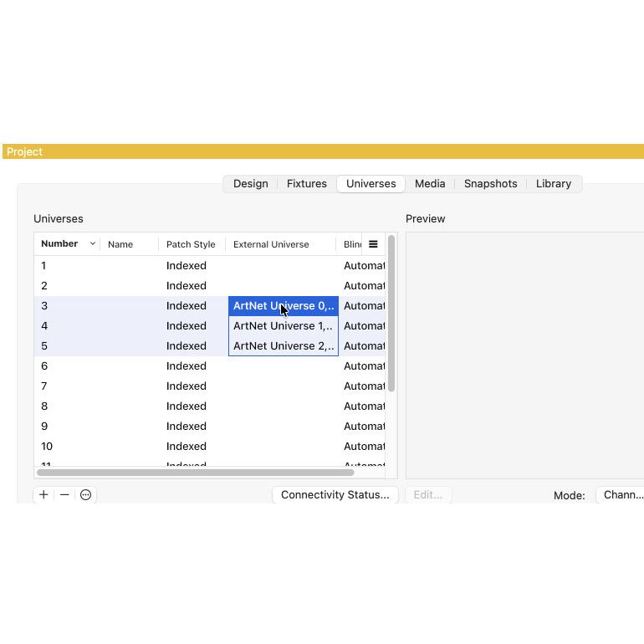Open the Mode dropdown
This screenshot has height=644, width=644.
pyautogui.click(x=621, y=495)
